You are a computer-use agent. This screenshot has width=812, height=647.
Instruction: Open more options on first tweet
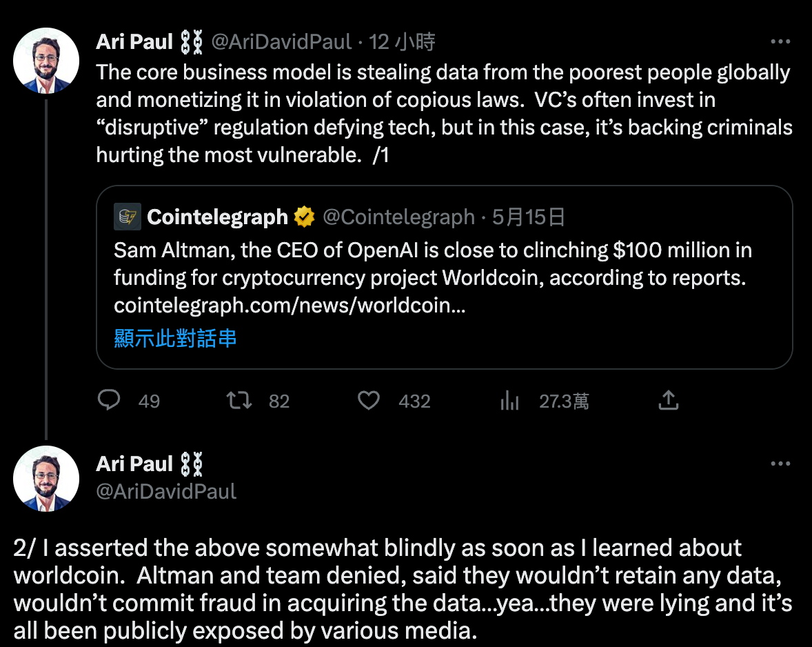tap(780, 42)
